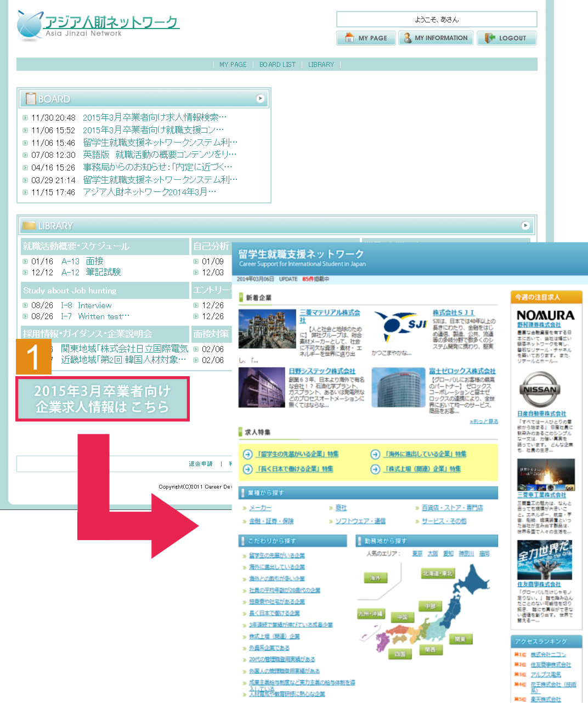The image size is (588, 703).
Task: Open 商社 industry link
Action: [341, 508]
